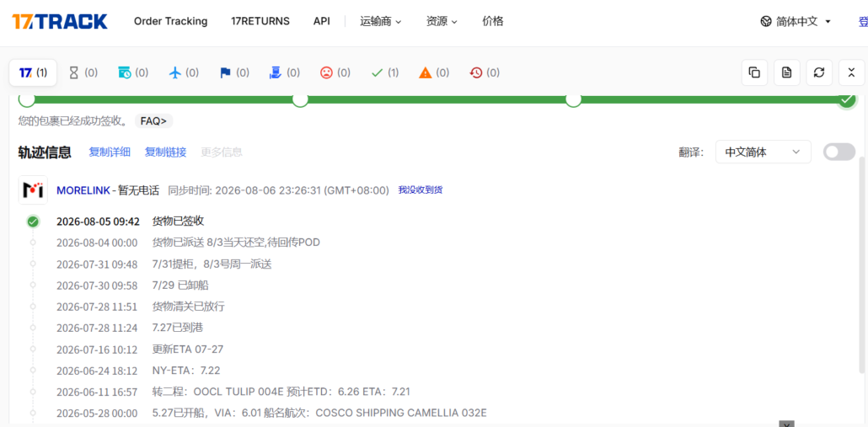Click 我没收到货 link
This screenshot has width=868, height=427.
(421, 189)
